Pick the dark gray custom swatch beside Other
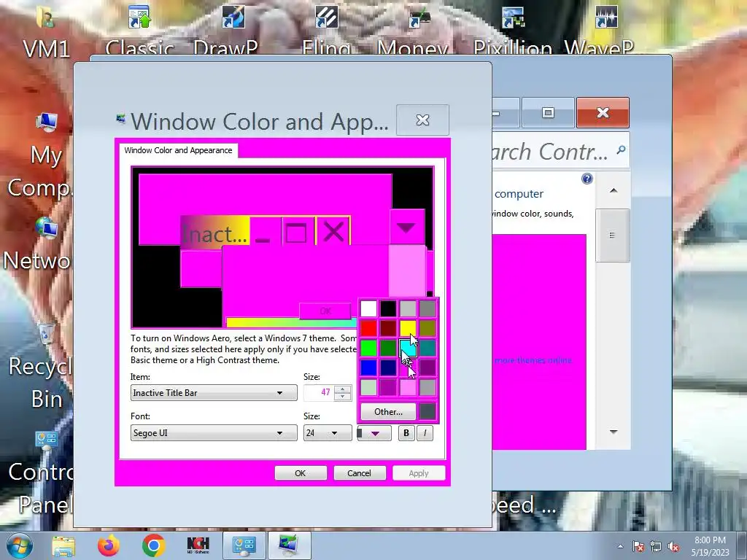 [427, 411]
